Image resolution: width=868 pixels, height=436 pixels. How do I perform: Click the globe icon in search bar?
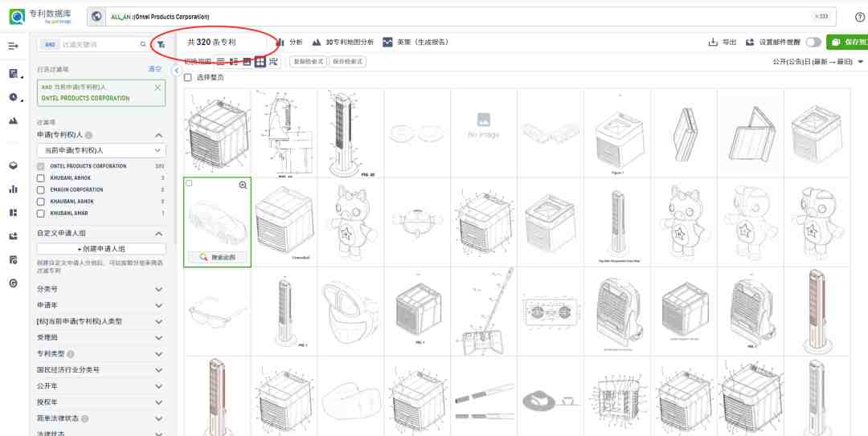96,17
